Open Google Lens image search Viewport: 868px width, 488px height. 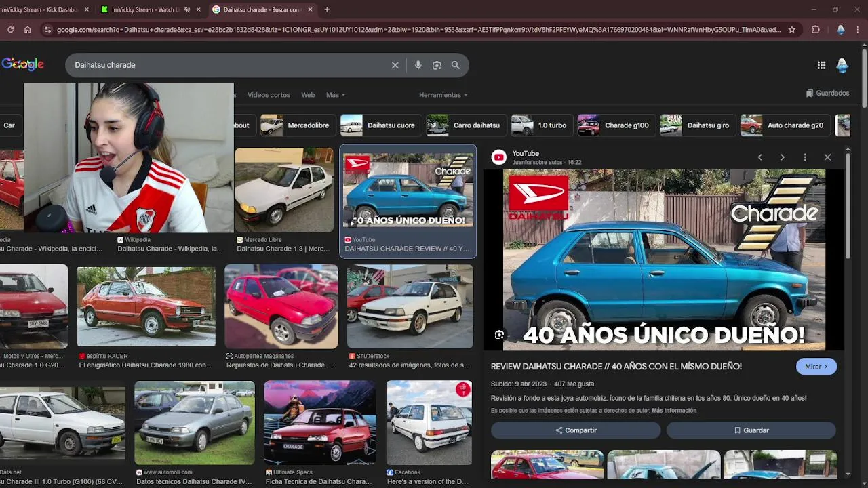[x=437, y=65]
